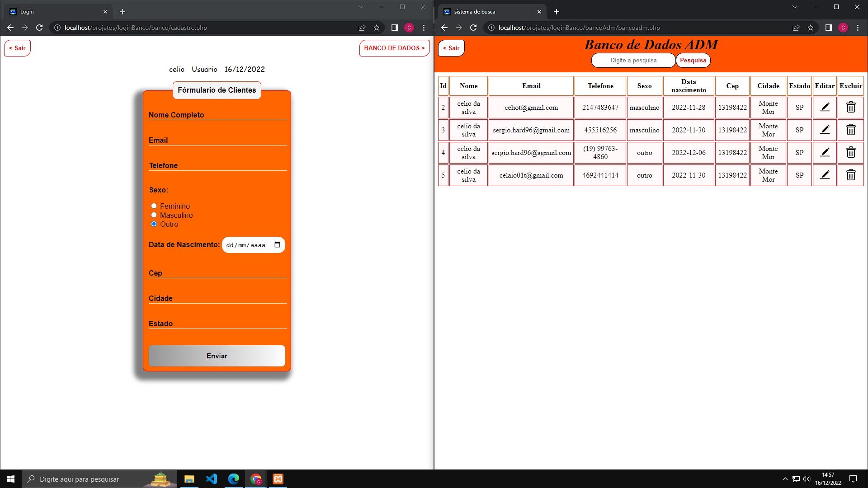Open a new tab in right window
Screen dimensions: 868x488
coord(557,12)
